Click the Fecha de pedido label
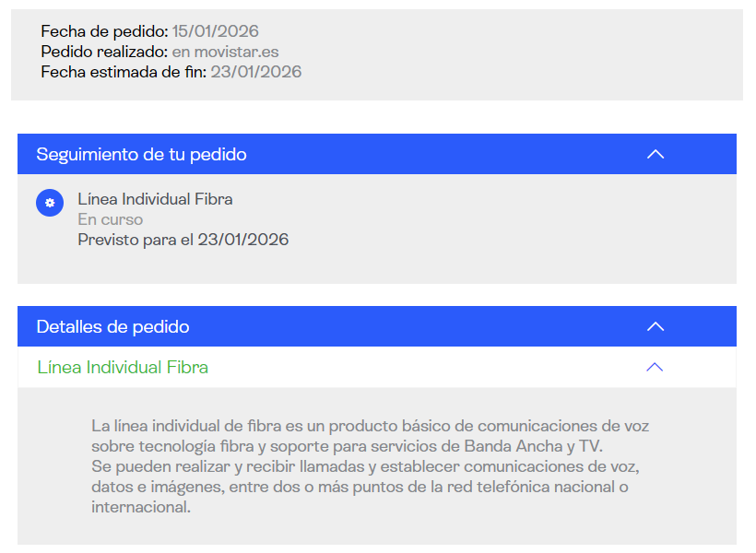 coord(104,32)
